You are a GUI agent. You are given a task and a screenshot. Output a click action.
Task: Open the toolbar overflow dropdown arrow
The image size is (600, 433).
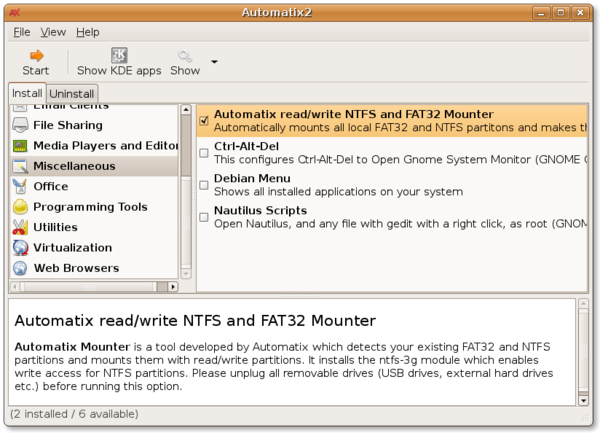(x=214, y=61)
